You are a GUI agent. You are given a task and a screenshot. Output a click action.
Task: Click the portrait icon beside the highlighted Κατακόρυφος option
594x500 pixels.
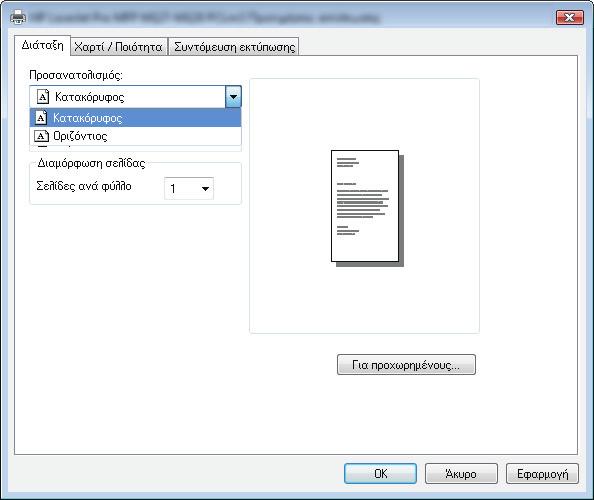coord(41,117)
